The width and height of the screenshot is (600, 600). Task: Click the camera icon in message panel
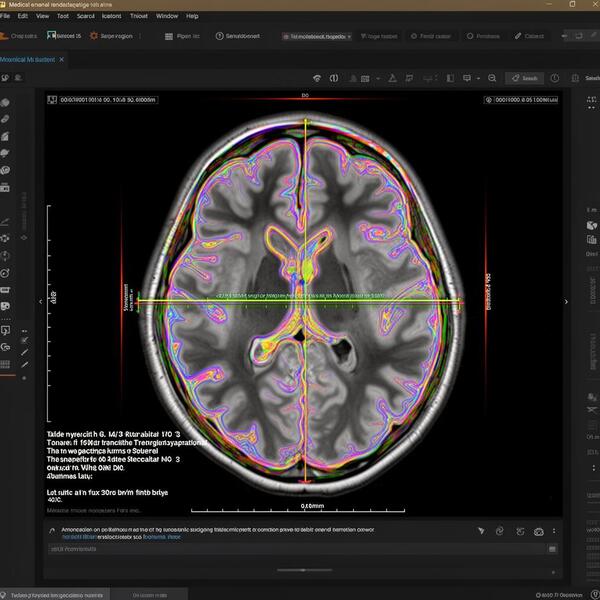[x=539, y=532]
